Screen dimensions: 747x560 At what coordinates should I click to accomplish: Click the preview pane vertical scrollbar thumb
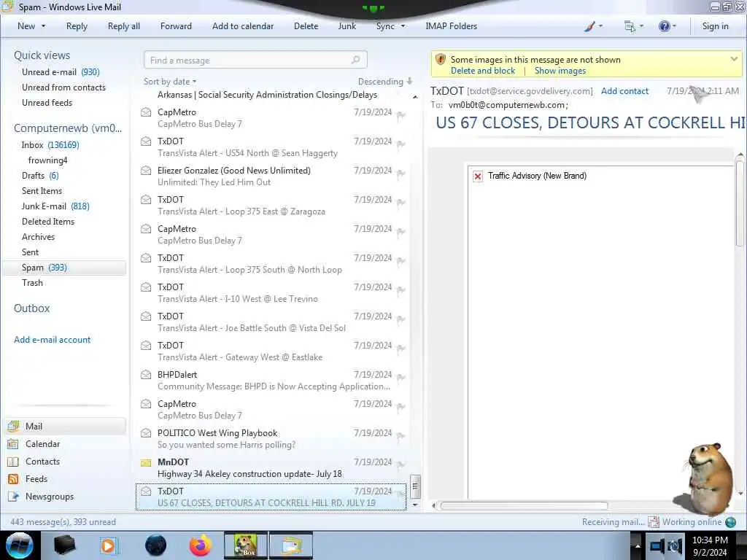click(x=740, y=205)
